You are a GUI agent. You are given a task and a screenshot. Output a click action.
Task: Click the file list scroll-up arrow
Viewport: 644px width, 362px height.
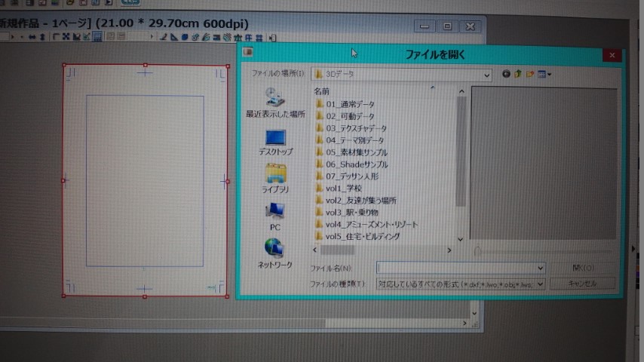click(462, 91)
